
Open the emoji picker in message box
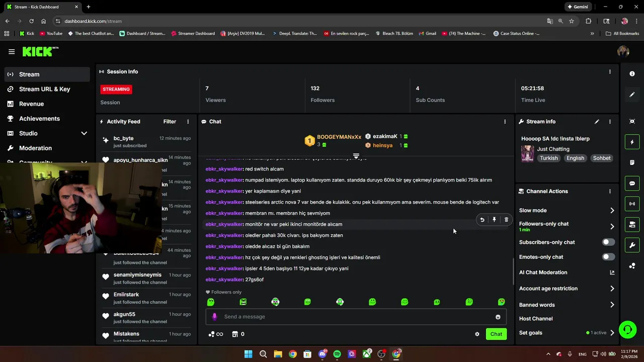coord(498,317)
